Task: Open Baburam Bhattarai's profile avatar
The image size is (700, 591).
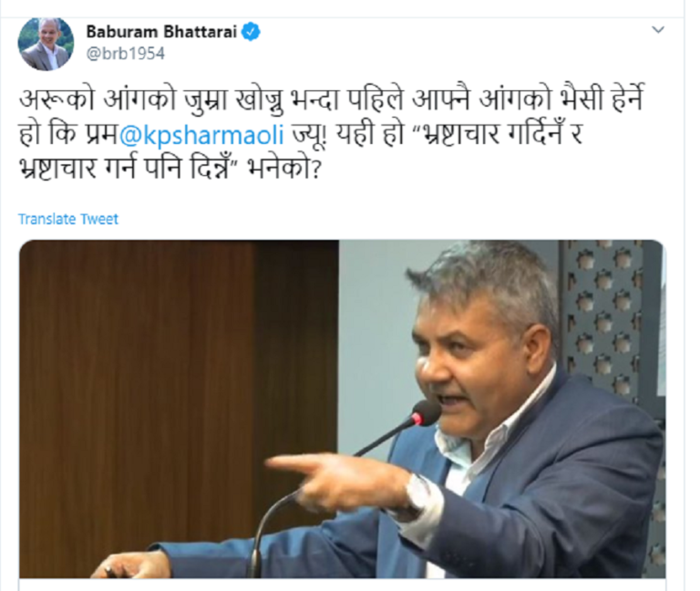Action: pos(46,44)
